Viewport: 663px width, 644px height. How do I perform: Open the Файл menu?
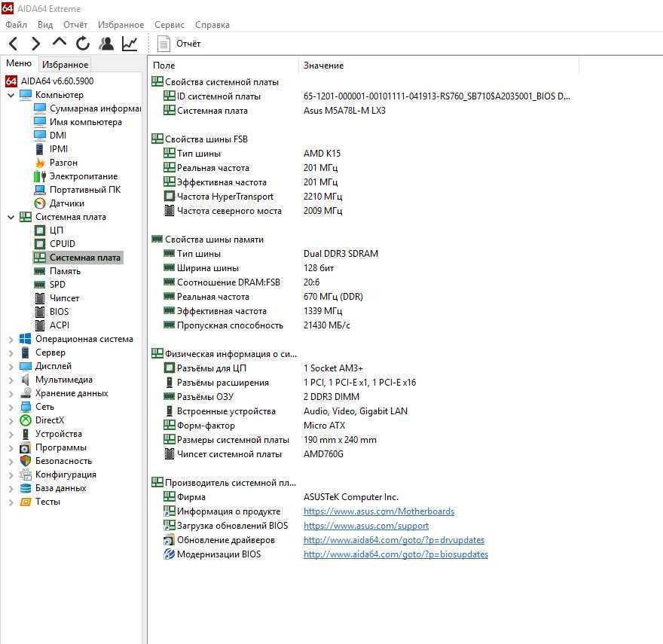coord(16,25)
